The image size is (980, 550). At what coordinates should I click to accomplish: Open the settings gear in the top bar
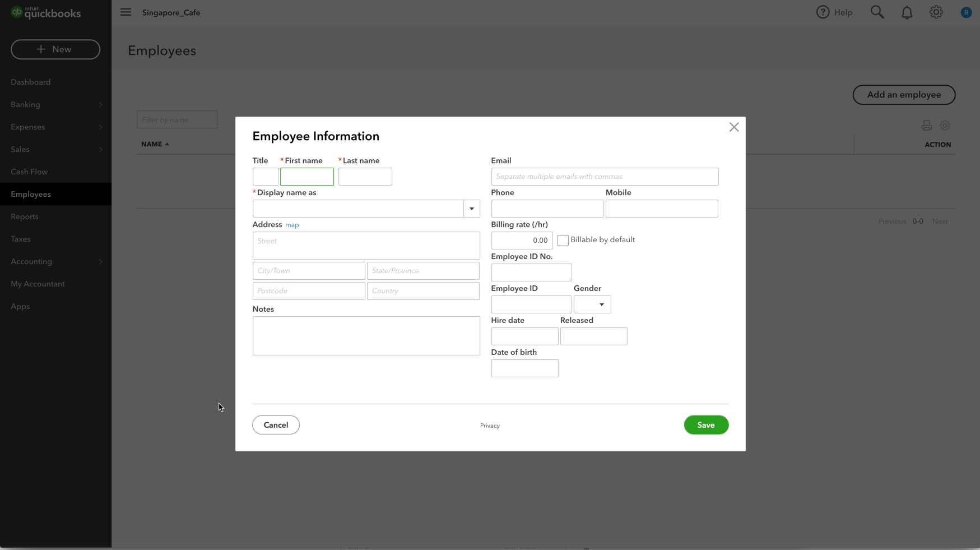[x=936, y=12]
